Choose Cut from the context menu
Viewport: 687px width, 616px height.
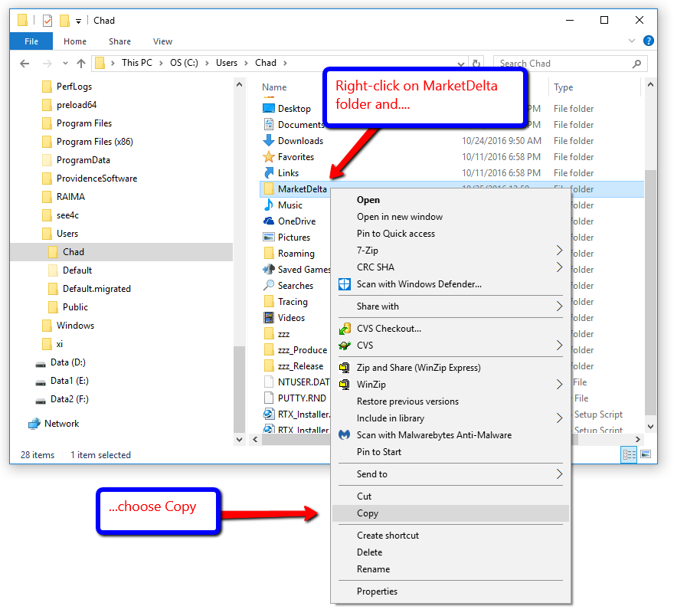(x=450, y=496)
